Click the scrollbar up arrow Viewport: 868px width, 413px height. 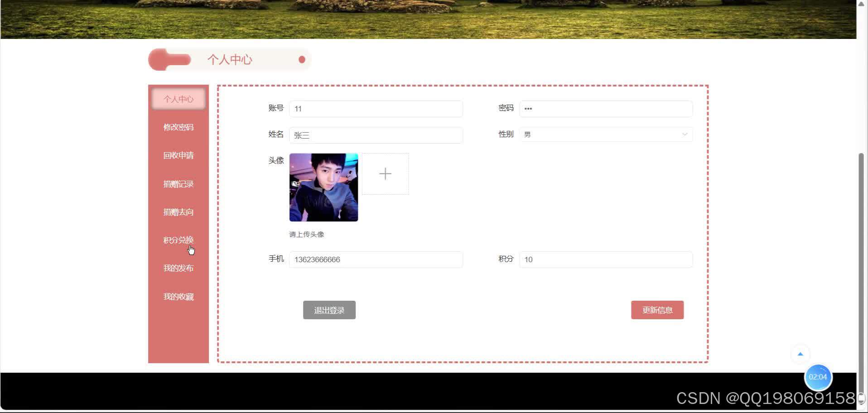click(x=861, y=4)
